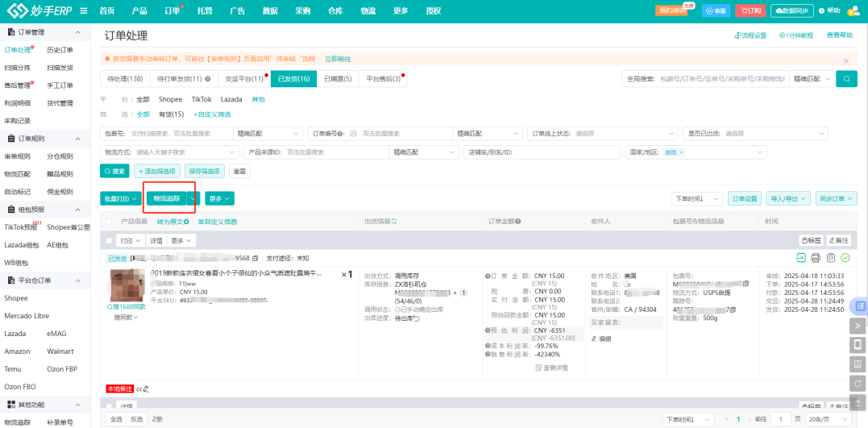Click the hamburger menu icon beside the logo
Screen dimensions: 868x428
84,10
